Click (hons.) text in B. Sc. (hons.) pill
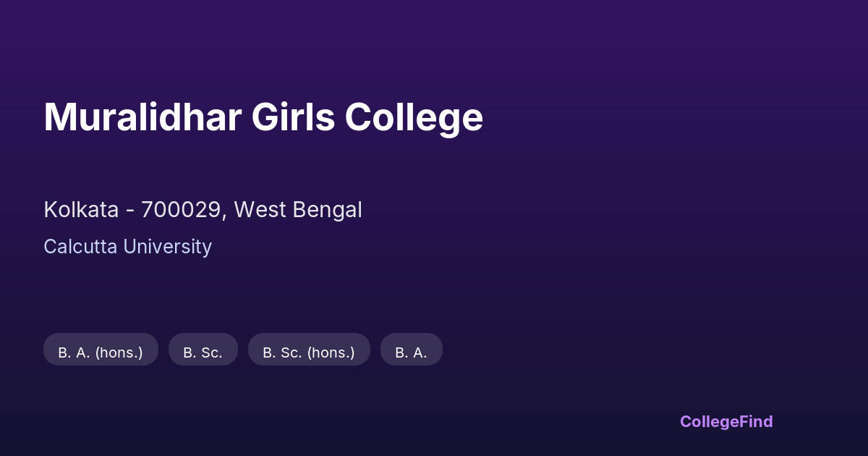This screenshot has height=456, width=868. (331, 352)
